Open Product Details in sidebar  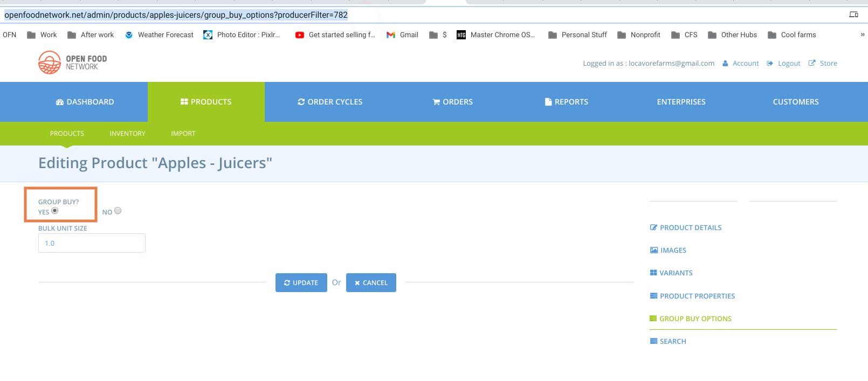click(x=686, y=228)
